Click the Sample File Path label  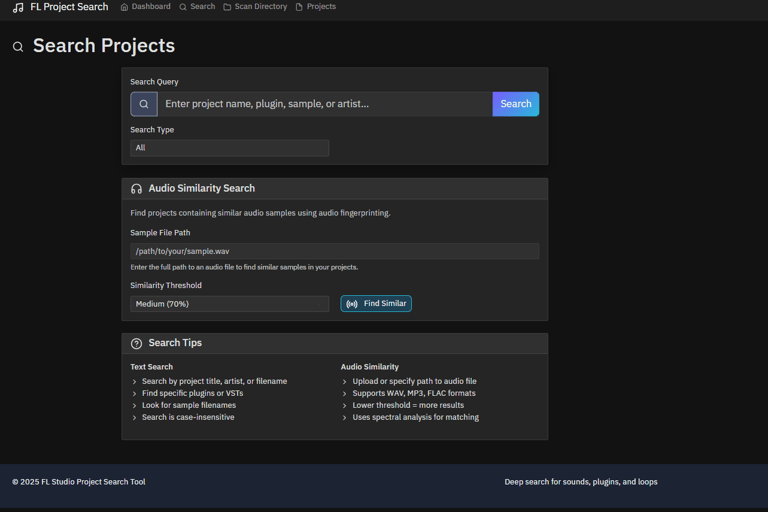click(160, 233)
